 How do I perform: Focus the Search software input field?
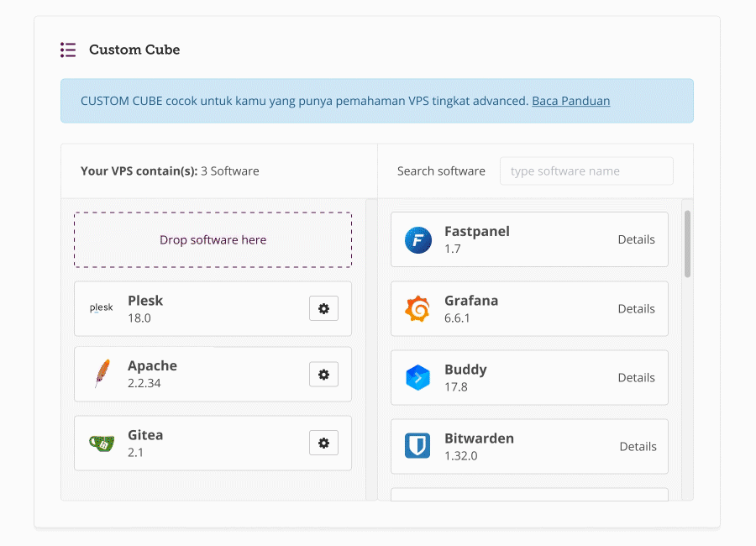(586, 171)
